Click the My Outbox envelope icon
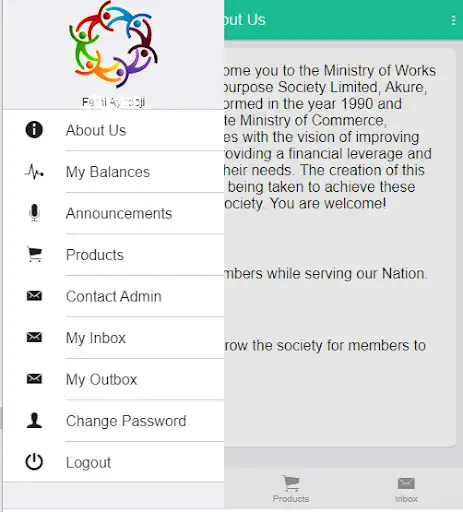Viewport: 463px width, 512px height. pos(34,379)
